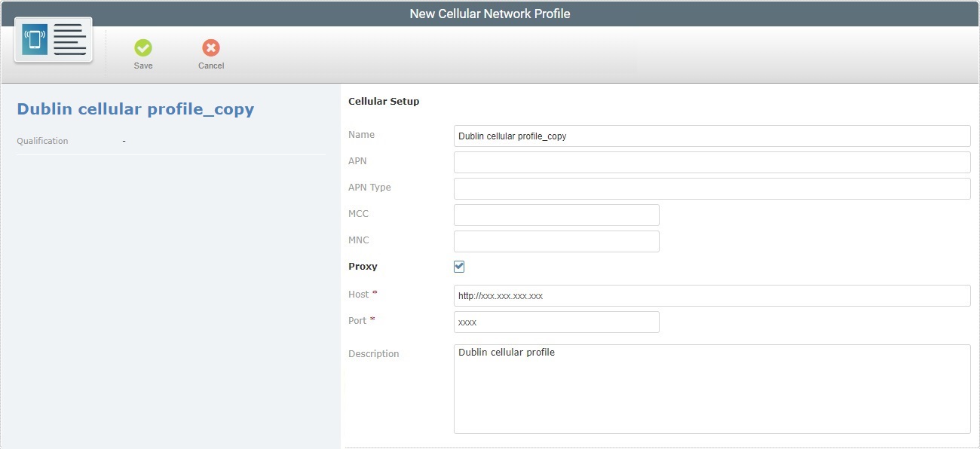Click inside the APN Type field
980x449 pixels.
[712, 188]
